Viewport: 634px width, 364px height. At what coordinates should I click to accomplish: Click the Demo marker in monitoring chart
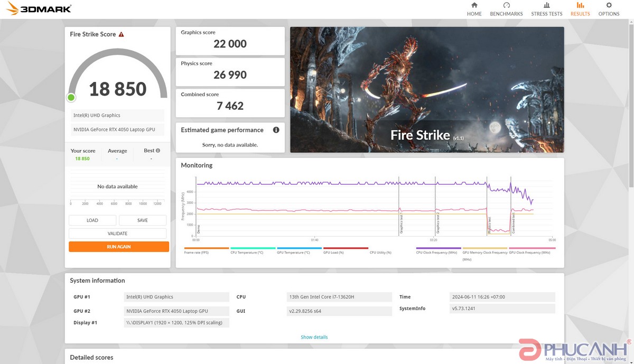click(x=199, y=229)
